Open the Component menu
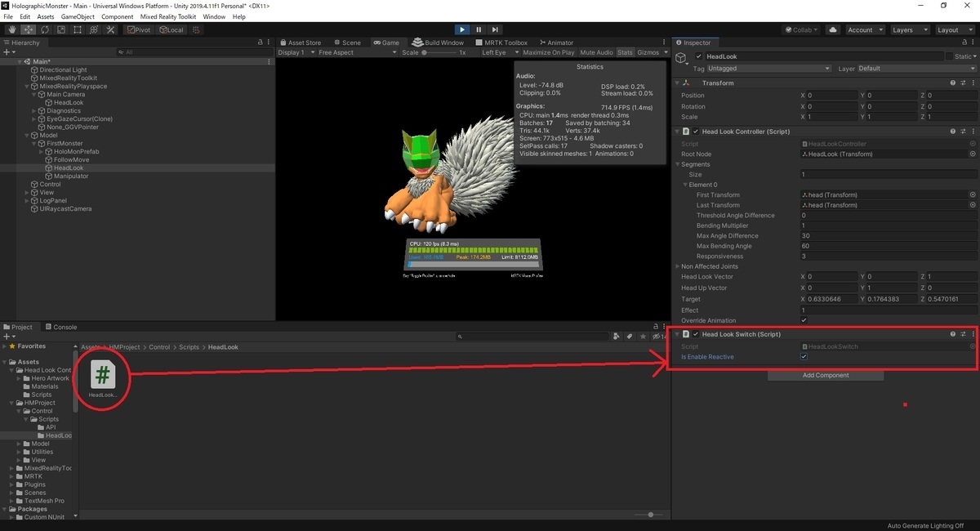The width and height of the screenshot is (980, 531). [x=118, y=16]
